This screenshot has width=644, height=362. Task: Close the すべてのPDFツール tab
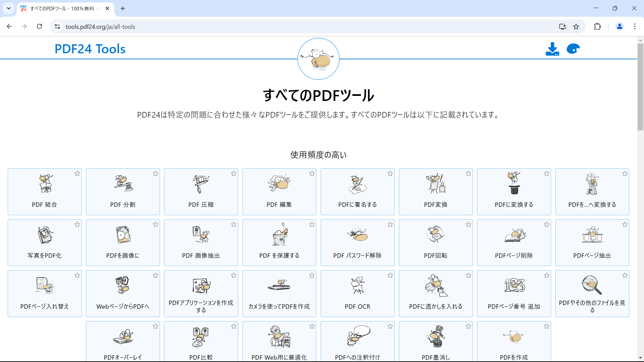pos(107,8)
